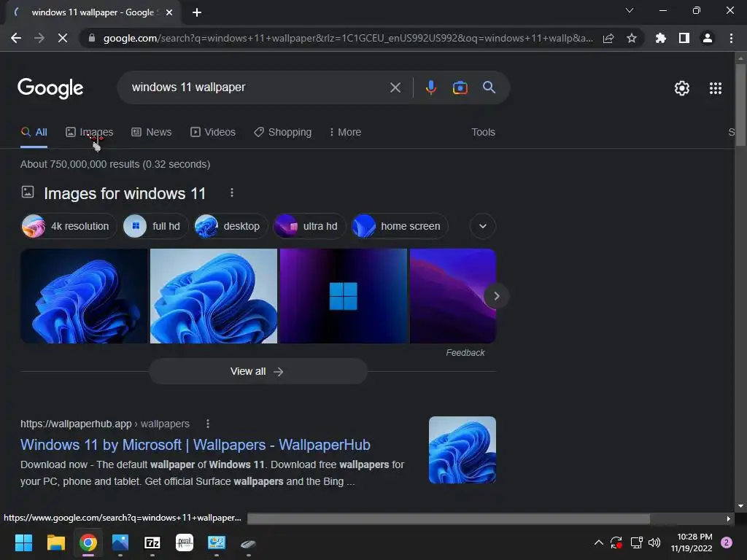The height and width of the screenshot is (560, 747).
Task: Switch to Videos results tab
Action: 213,132
